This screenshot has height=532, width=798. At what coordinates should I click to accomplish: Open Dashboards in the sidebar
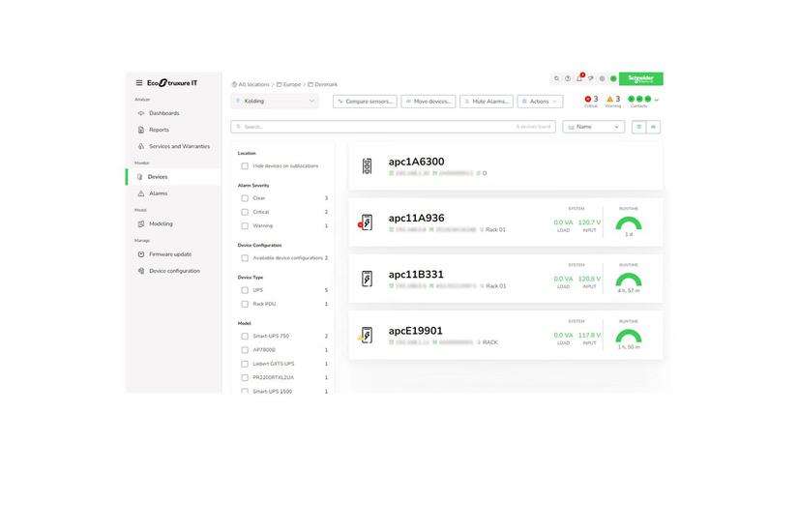pos(163,113)
